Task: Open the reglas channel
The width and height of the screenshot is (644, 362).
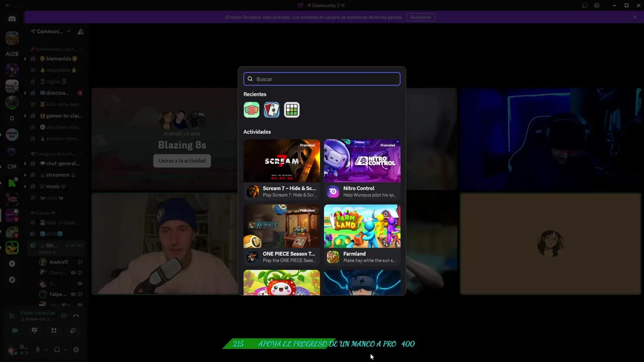Action: pyautogui.click(x=55, y=81)
